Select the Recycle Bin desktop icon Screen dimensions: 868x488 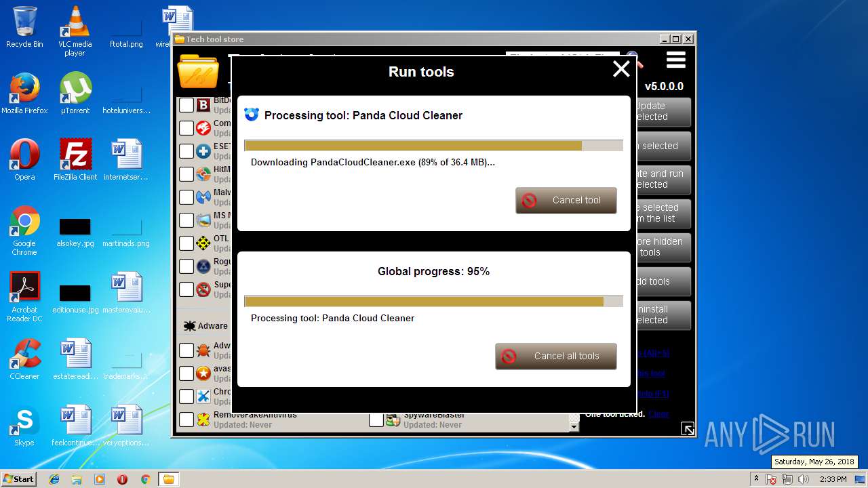click(24, 27)
